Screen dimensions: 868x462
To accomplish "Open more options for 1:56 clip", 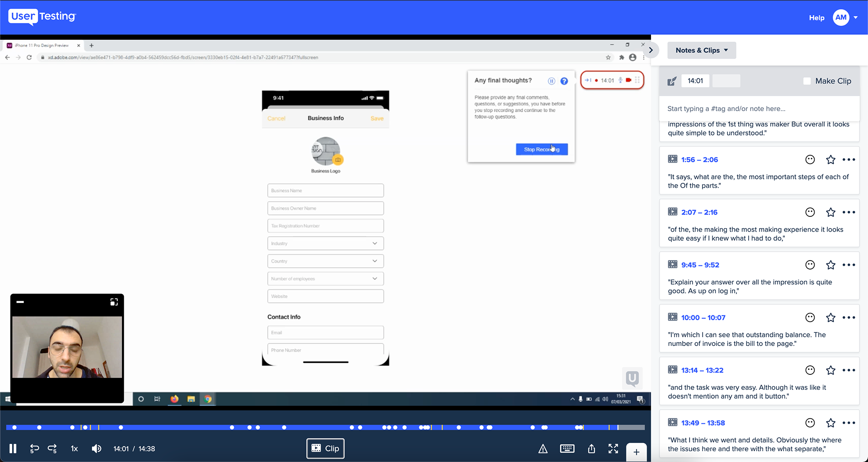I will [849, 159].
